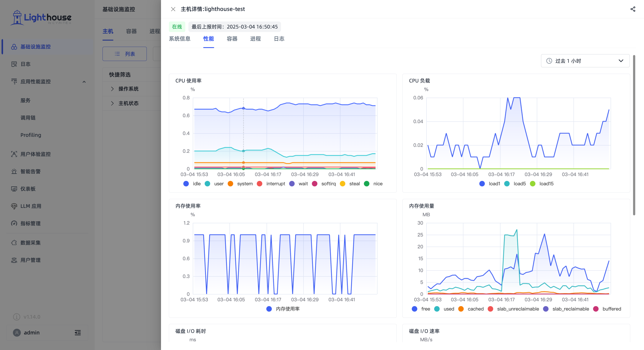Select the 主机 tab in background page
This screenshot has width=644, height=350.
(x=108, y=31)
